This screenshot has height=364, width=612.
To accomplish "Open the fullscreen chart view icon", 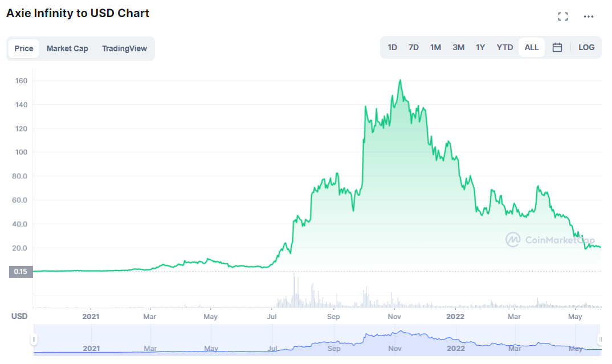I will 563,17.
